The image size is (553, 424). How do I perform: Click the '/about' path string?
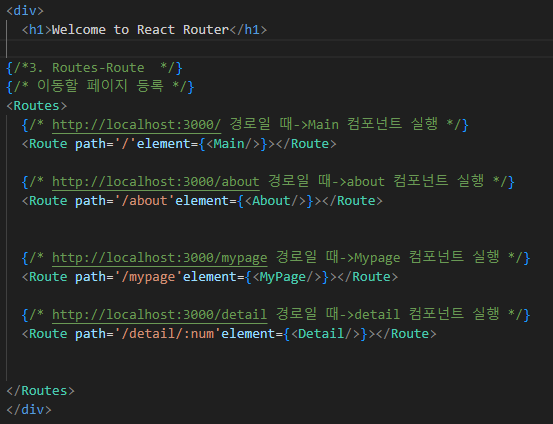coord(144,201)
